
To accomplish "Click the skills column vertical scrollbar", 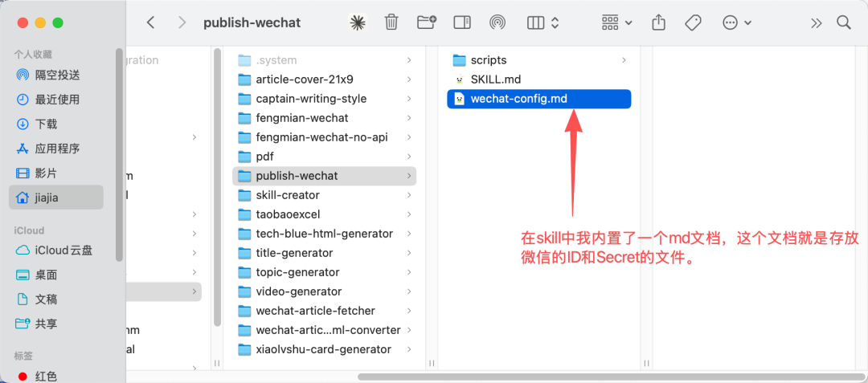I will [218, 187].
